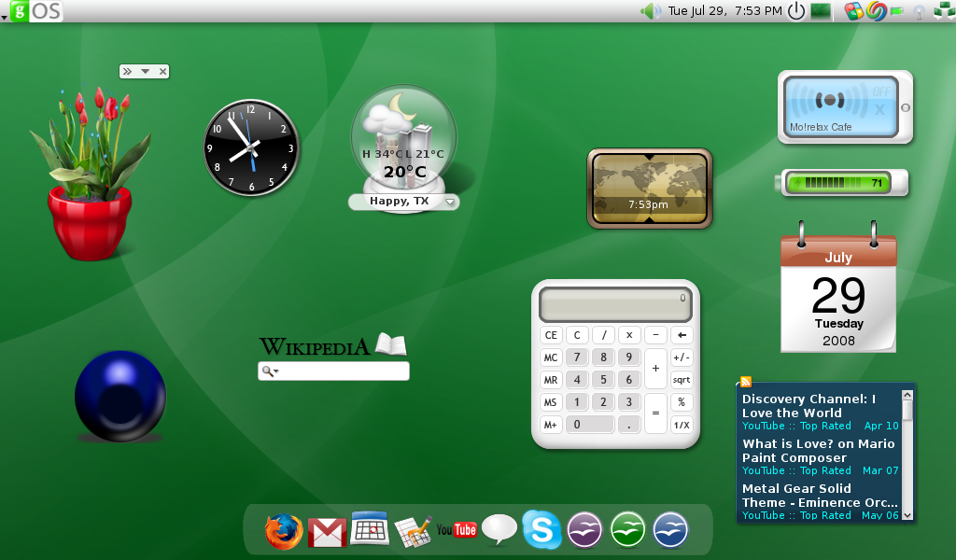Click the date and time in top panel
Screen dimensions: 956x560
tap(724, 11)
